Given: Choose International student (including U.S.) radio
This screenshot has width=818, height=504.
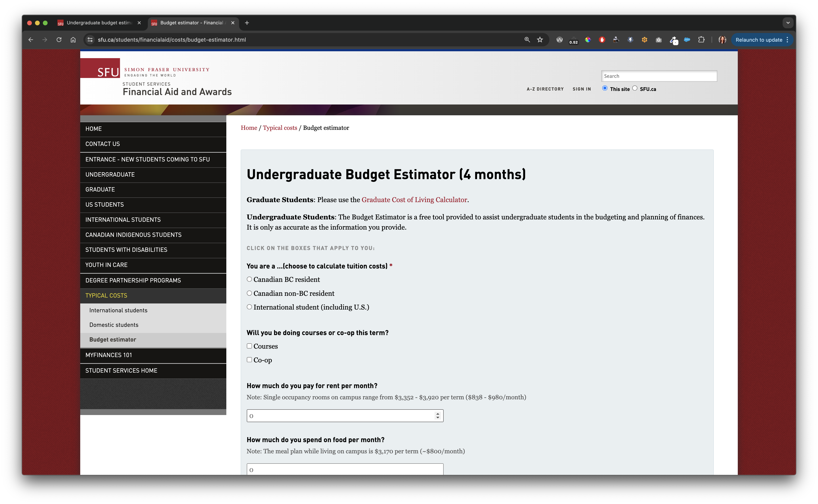Looking at the screenshot, I should [x=249, y=307].
